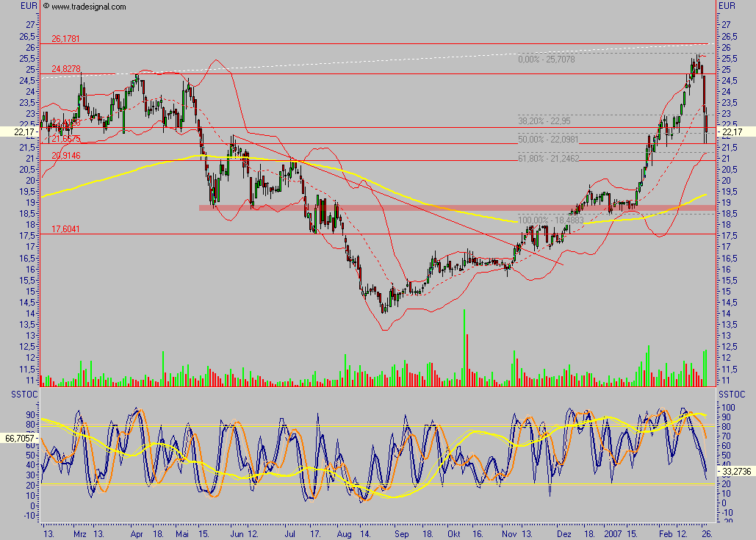This screenshot has width=756, height=540.
Task: Select the 24,8278 horizontal line label
Action: [66, 69]
